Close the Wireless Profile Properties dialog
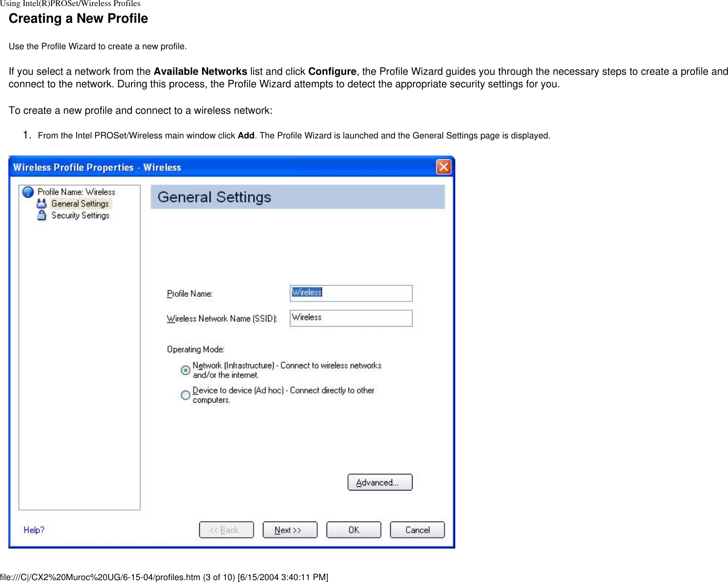The height and width of the screenshot is (582, 728). [x=444, y=167]
